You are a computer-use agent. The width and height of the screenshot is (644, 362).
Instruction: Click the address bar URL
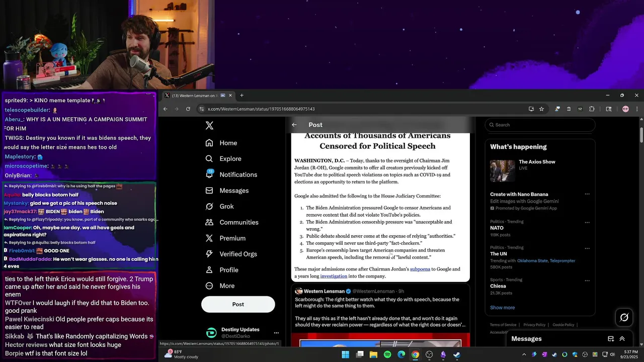point(261,109)
